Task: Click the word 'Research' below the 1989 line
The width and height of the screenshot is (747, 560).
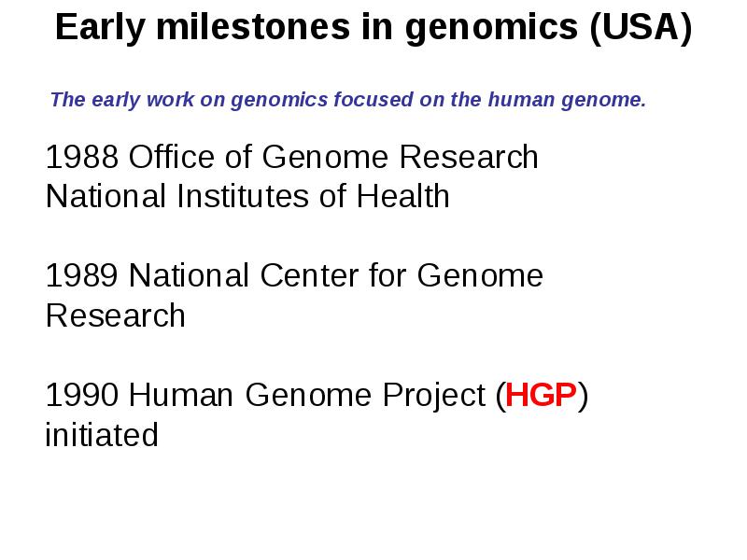Action: [115, 315]
